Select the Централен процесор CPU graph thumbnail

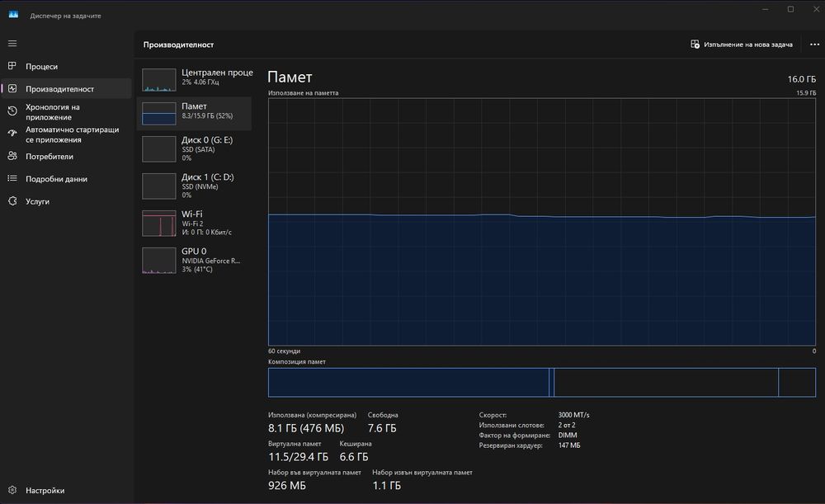159,80
